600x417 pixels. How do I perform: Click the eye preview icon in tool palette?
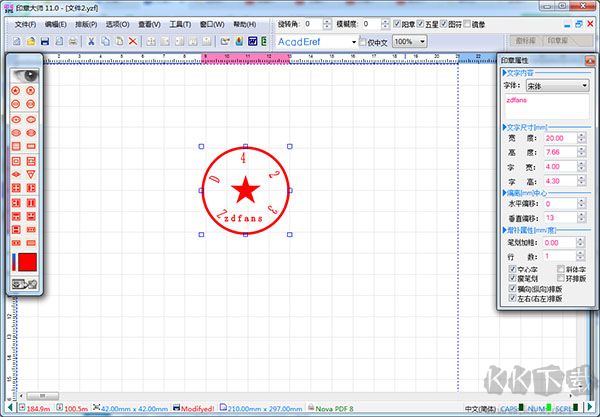pos(24,74)
